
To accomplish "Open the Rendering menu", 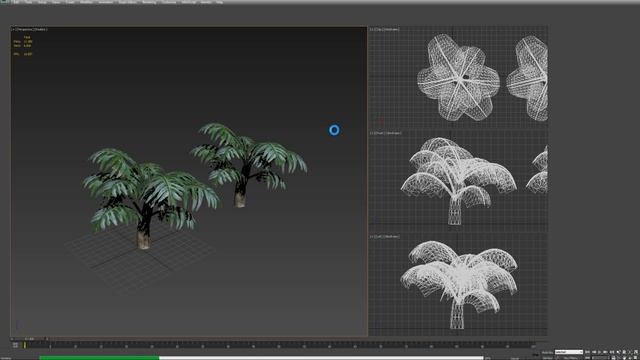I will point(149,2).
